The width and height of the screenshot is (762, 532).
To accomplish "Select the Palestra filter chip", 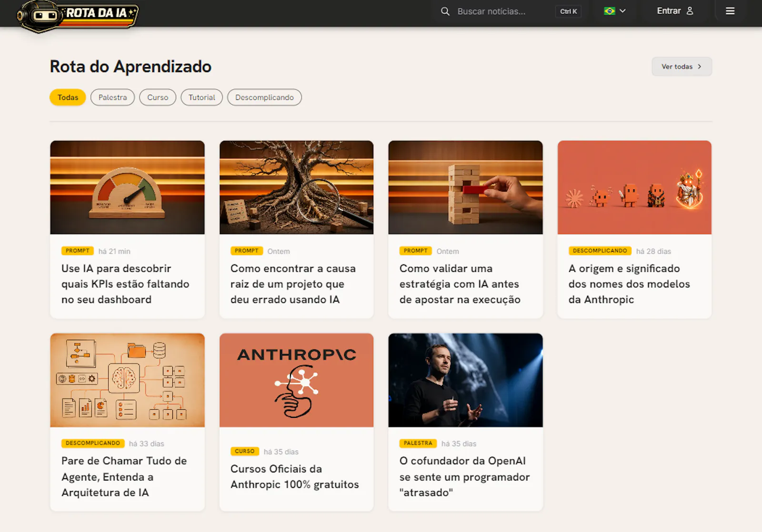I will (113, 98).
